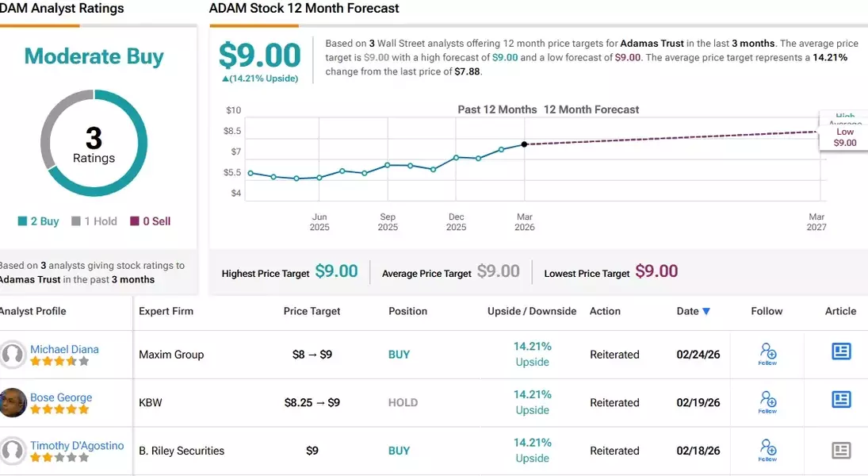
Task: Open Bose George's analyst profile link
Action: (x=61, y=397)
